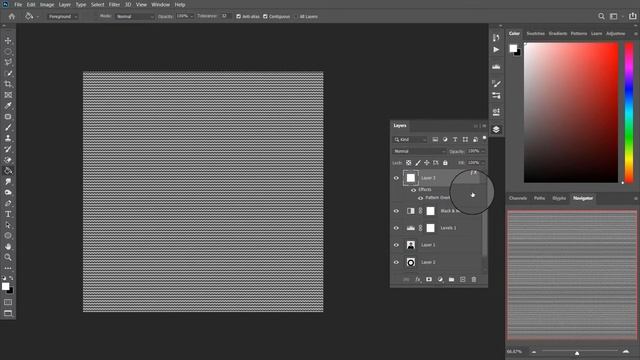Create new adjustment layer icon
The width and height of the screenshot is (640, 360).
(440, 280)
